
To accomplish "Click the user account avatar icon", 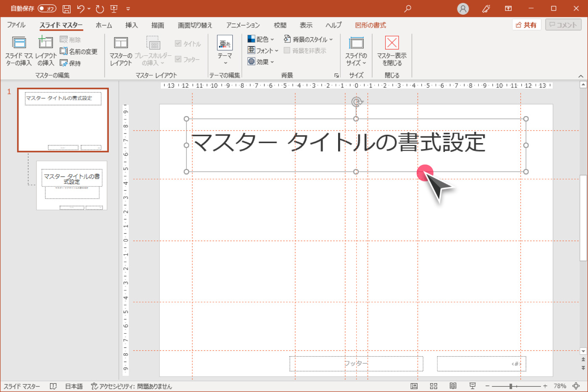I will point(463,9).
